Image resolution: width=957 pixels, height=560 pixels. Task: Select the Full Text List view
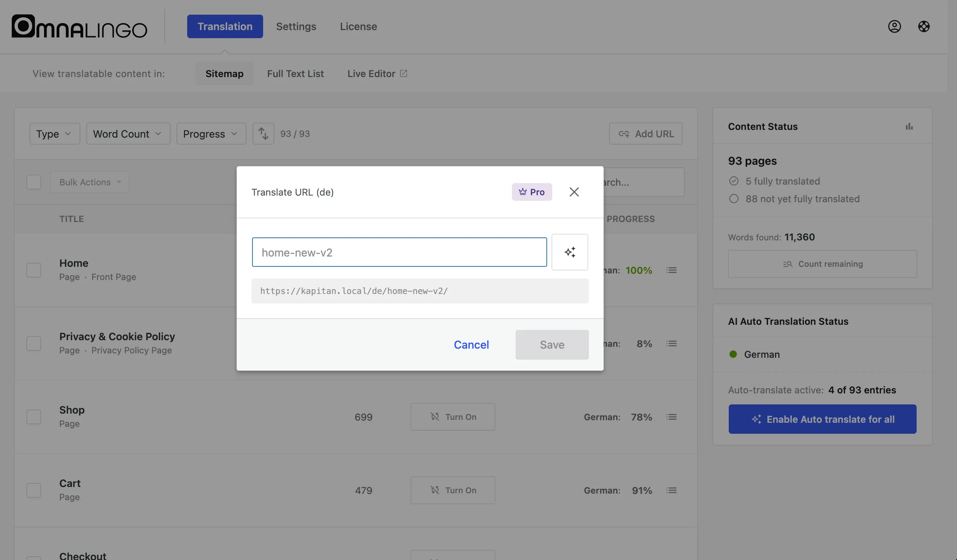(x=295, y=73)
